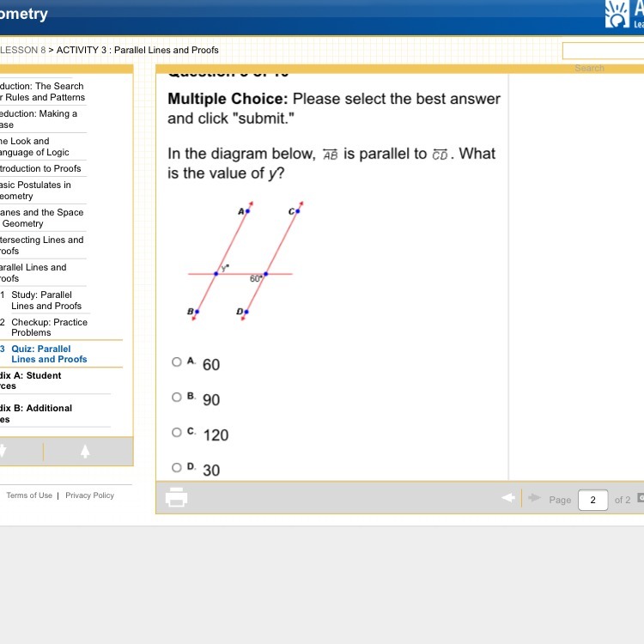644x644 pixels.
Task: Open The Look and Language of Logic lesson
Action: click(34, 147)
